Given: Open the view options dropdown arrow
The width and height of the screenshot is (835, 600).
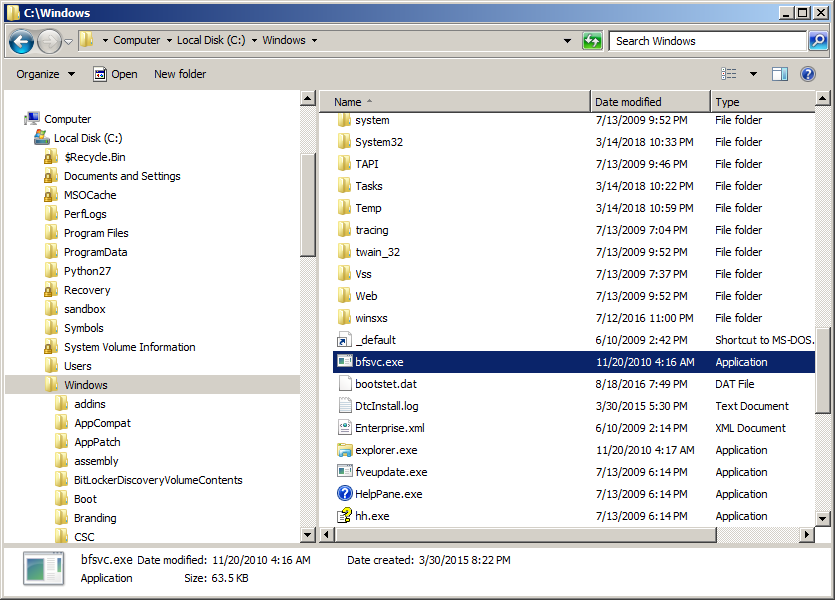Looking at the screenshot, I should click(x=753, y=74).
